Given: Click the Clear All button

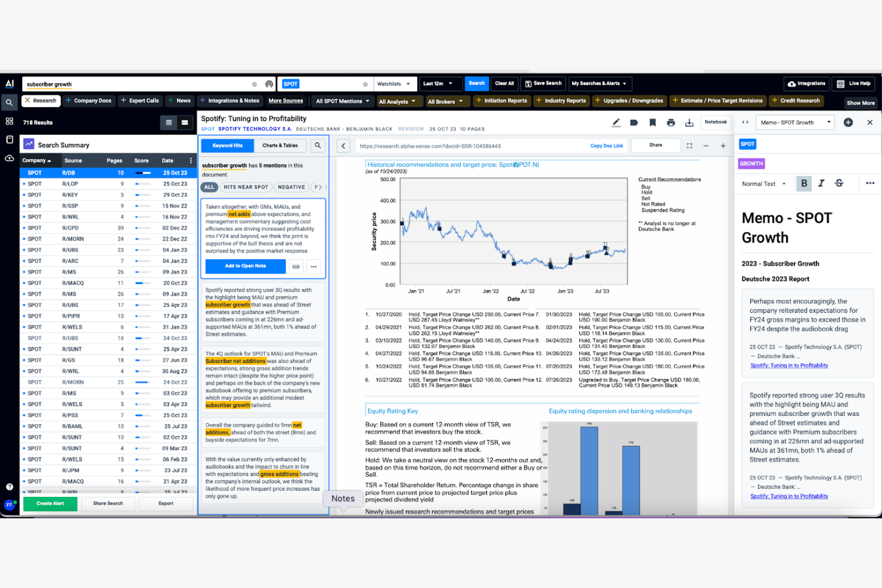Looking at the screenshot, I should [504, 83].
